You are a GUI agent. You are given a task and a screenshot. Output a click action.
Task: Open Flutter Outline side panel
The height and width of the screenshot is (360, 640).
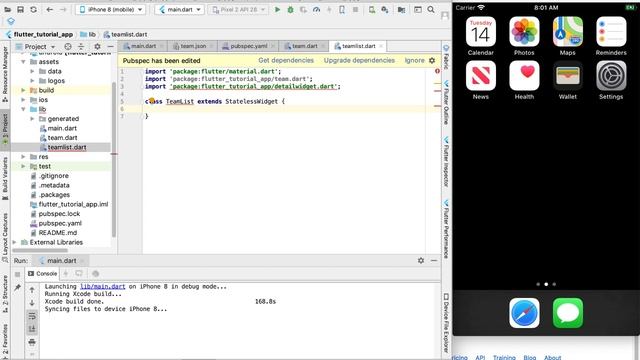pos(446,103)
